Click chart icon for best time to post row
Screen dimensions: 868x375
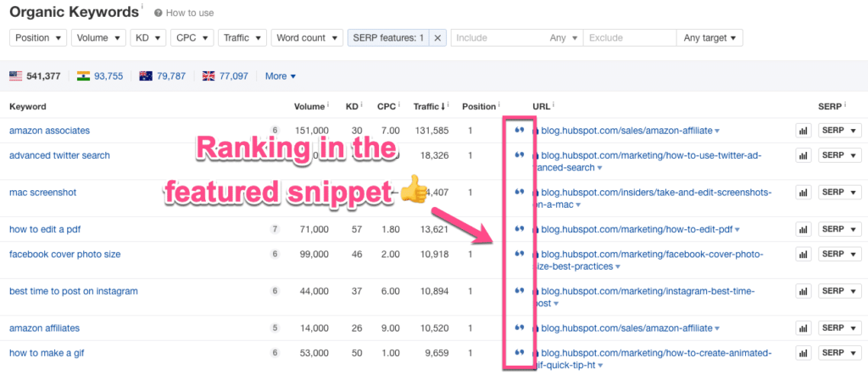(x=802, y=292)
